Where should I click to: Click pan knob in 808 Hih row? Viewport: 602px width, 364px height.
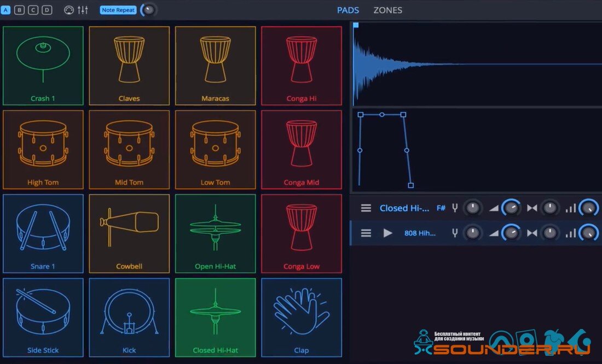click(550, 233)
